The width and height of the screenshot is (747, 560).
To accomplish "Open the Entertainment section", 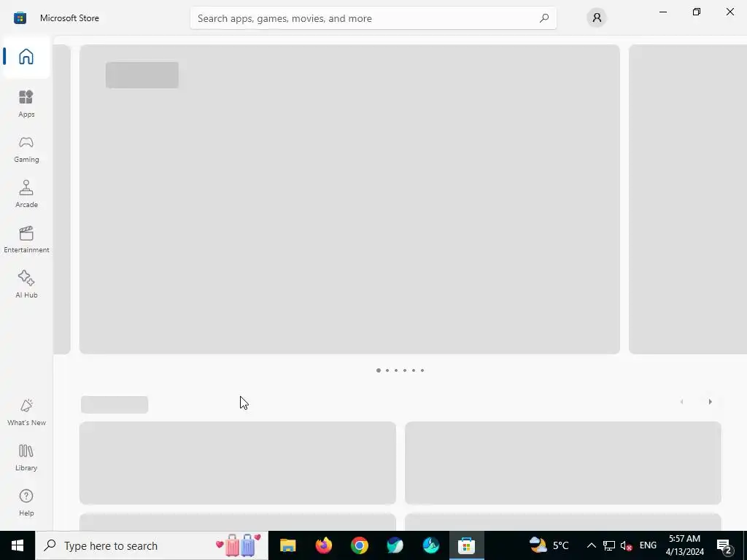I will tap(26, 239).
